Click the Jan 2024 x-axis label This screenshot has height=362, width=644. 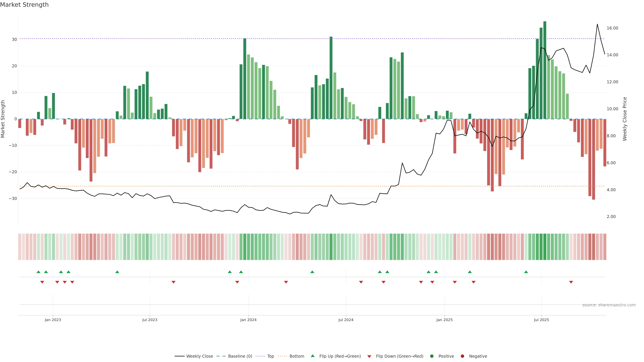tap(248, 320)
